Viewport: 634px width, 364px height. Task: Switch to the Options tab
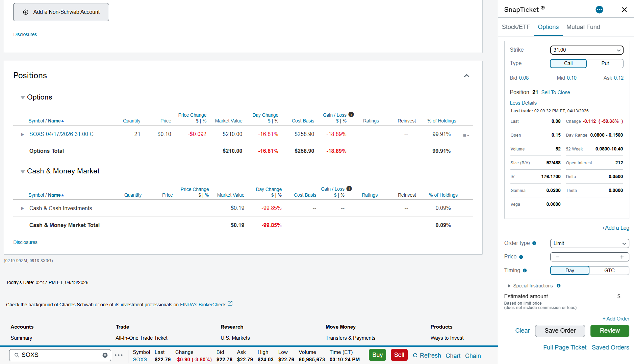point(548,27)
